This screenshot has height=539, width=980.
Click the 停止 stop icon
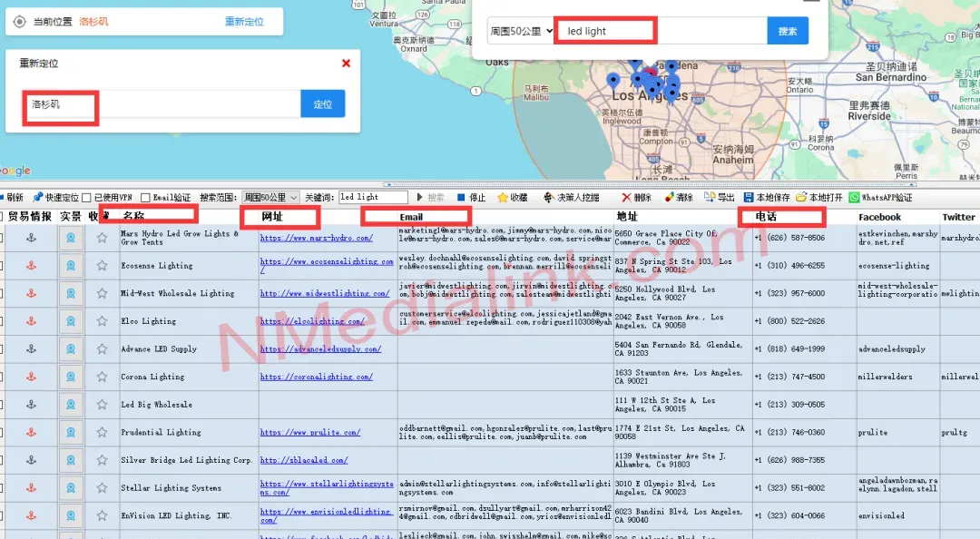(x=461, y=198)
